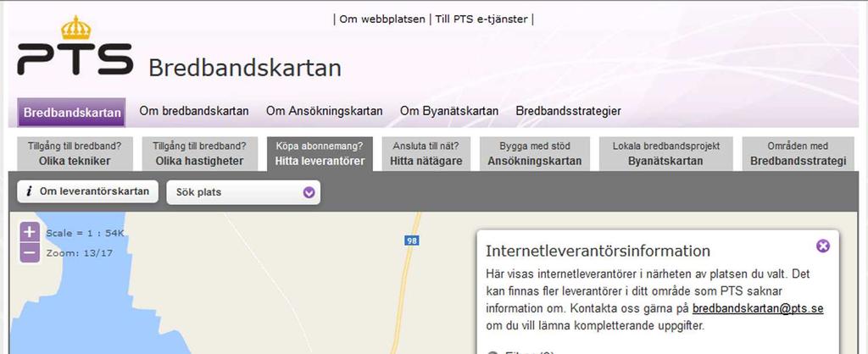Click the Sök plats search field

tap(243, 192)
